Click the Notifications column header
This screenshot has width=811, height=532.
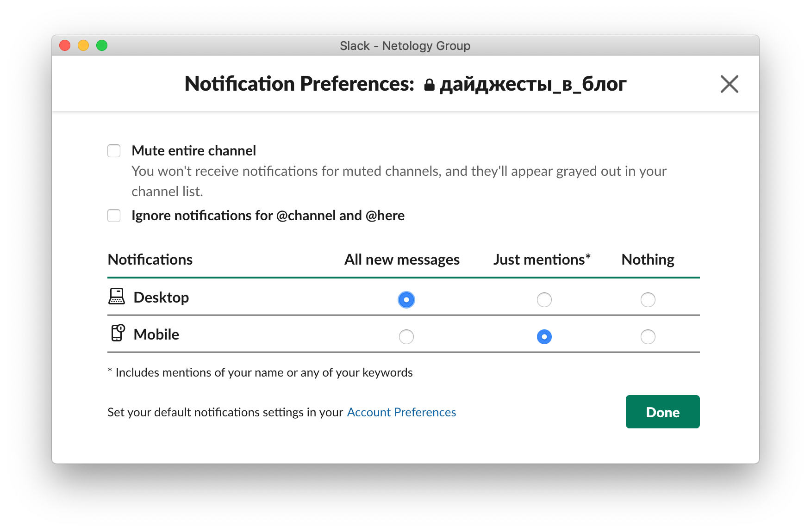(x=150, y=260)
